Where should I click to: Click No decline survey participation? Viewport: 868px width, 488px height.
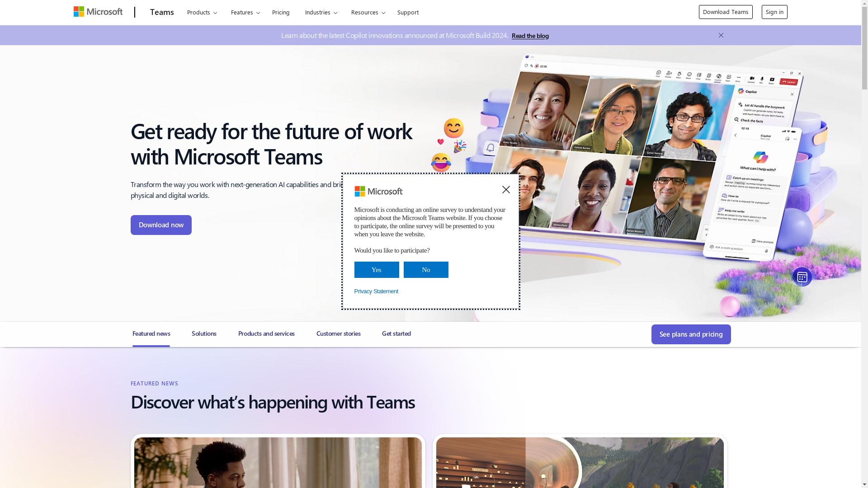pos(426,270)
